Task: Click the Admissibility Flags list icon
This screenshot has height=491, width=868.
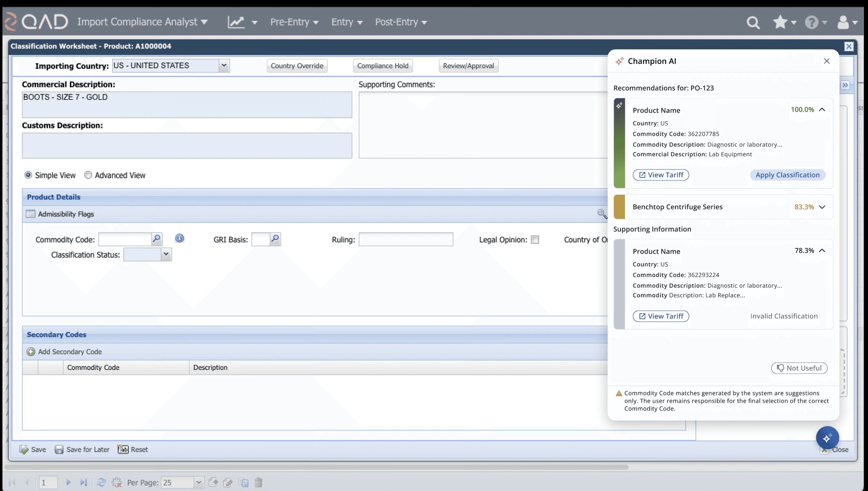Action: [x=31, y=214]
